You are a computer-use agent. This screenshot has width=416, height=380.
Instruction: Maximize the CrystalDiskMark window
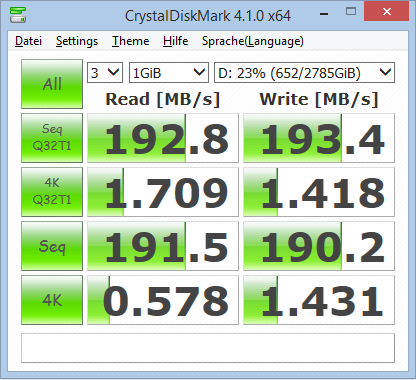(351, 12)
